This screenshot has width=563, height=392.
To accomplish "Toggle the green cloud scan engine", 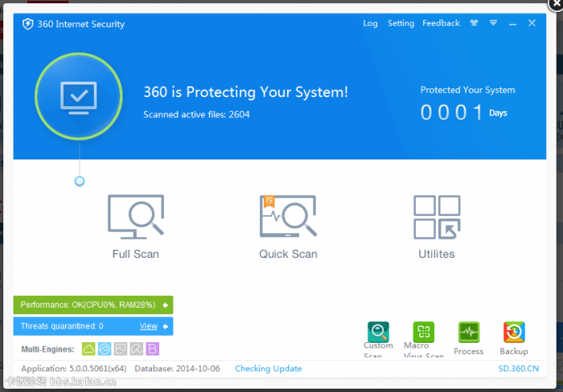I will (x=88, y=349).
